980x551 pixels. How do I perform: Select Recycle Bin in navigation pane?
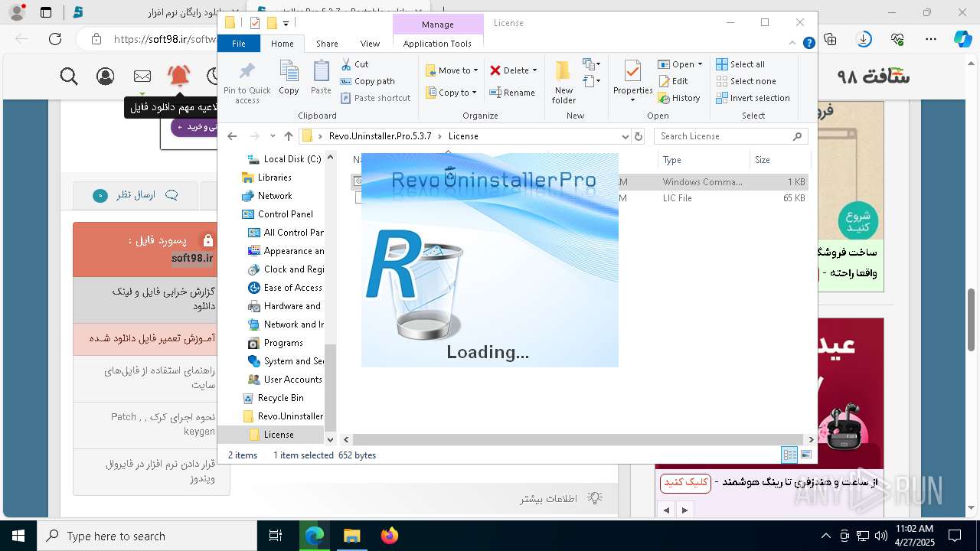click(x=280, y=398)
